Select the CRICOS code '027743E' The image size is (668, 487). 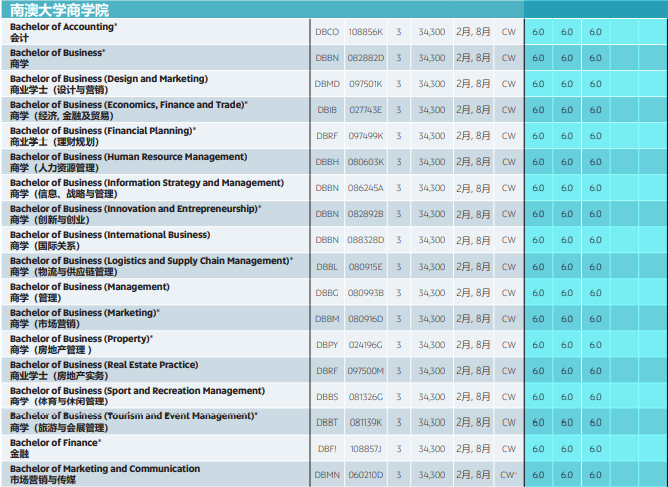366,110
